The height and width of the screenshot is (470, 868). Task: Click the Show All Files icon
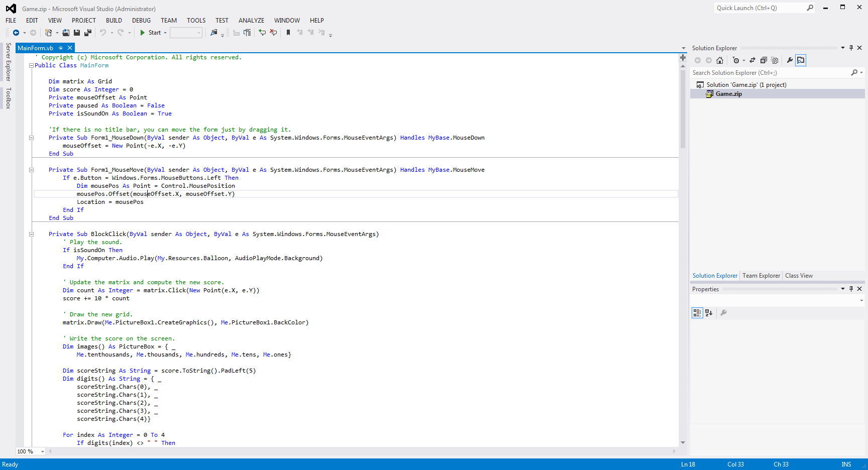[775, 60]
